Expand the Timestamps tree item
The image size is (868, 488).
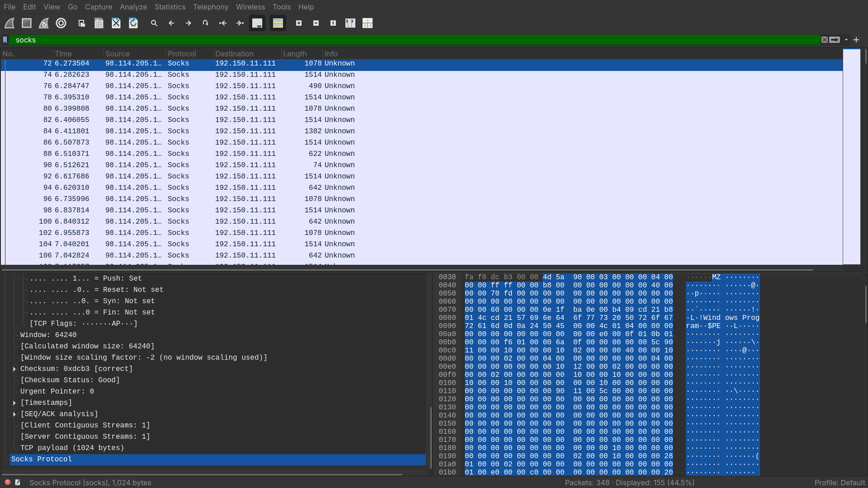tap(14, 403)
